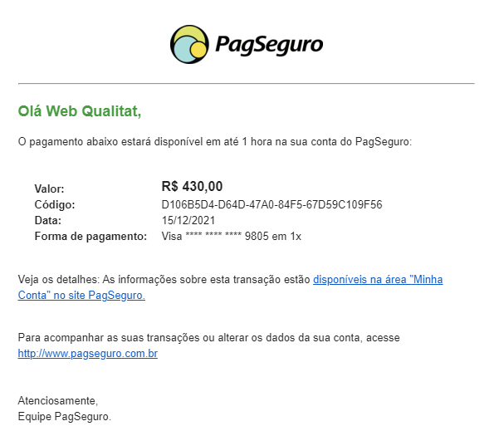Open the http://www.pagseguro.com.br link
The width and height of the screenshot is (504, 431).
88,354
